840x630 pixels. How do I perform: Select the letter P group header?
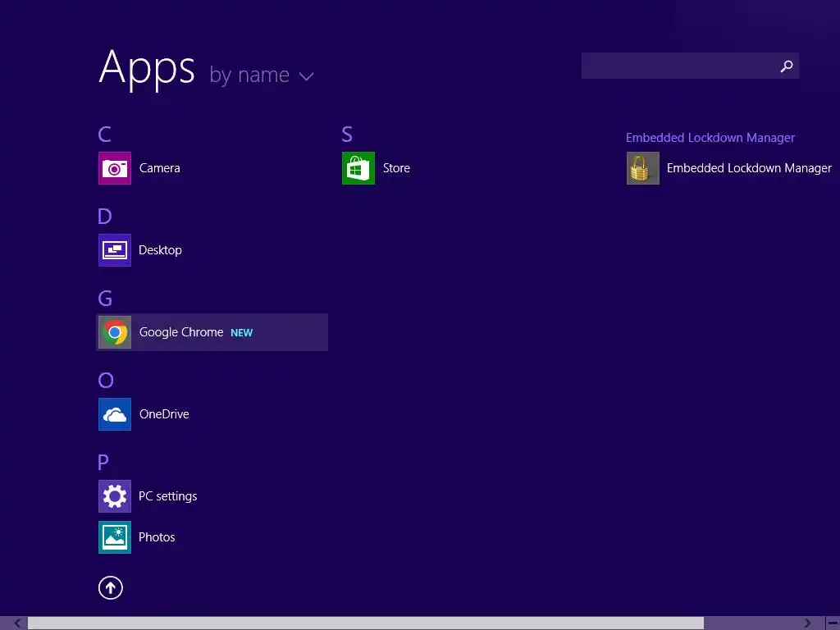tap(103, 463)
